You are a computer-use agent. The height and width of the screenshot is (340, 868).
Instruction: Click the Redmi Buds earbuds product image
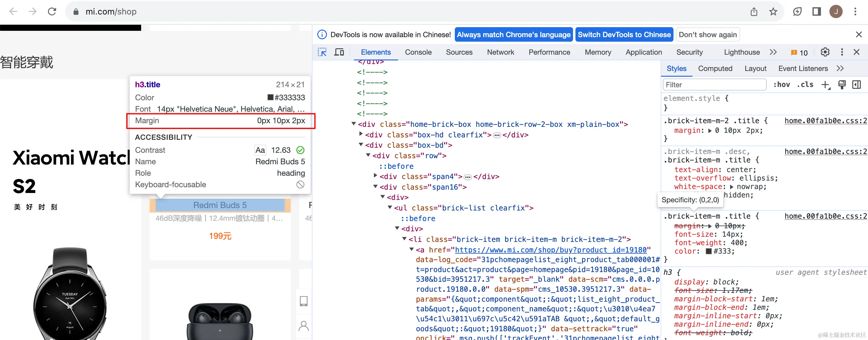click(x=220, y=320)
